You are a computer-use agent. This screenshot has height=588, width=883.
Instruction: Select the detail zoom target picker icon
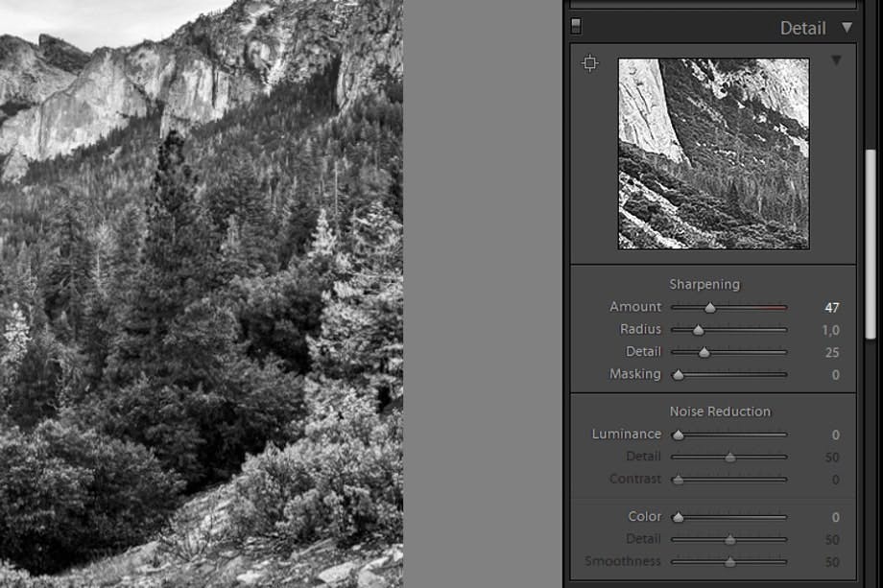point(589,63)
